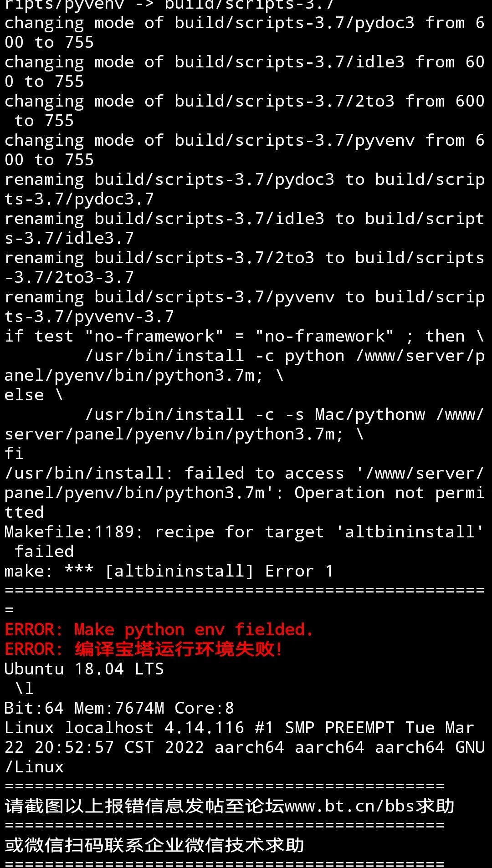Screen dimensions: 492x868
Task: Click the 'else \' line in terminal output
Action: click(34, 395)
